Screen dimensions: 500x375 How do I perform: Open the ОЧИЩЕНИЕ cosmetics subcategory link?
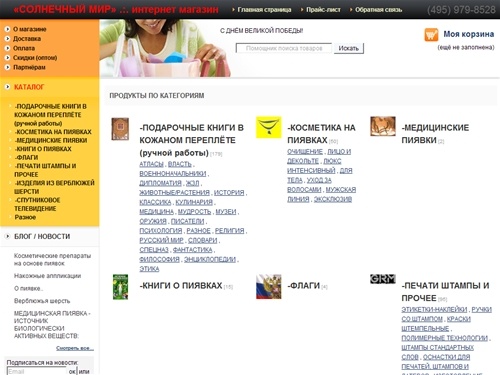point(305,152)
